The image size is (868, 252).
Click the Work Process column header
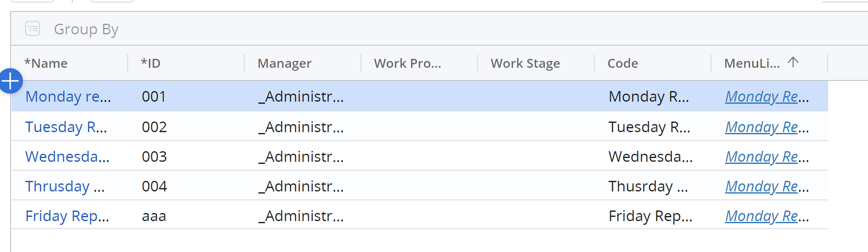pos(407,64)
